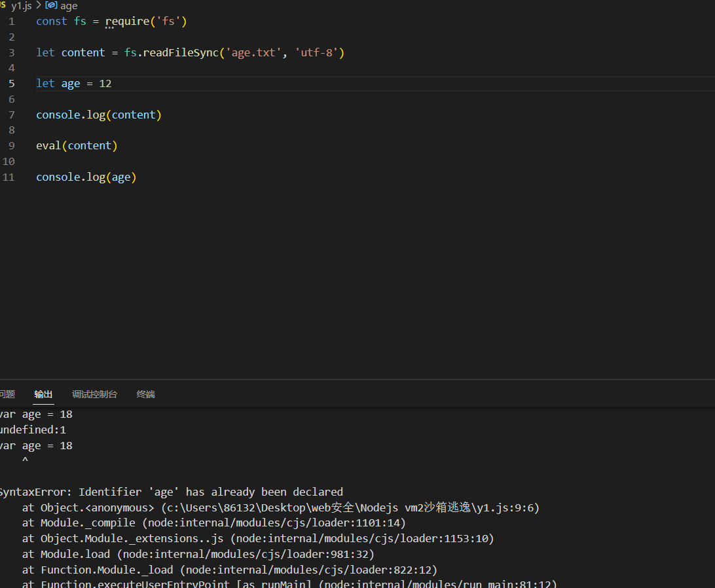Click the 'const fs' declaration on line 1
Screen dimensions: 715x588
coord(61,22)
